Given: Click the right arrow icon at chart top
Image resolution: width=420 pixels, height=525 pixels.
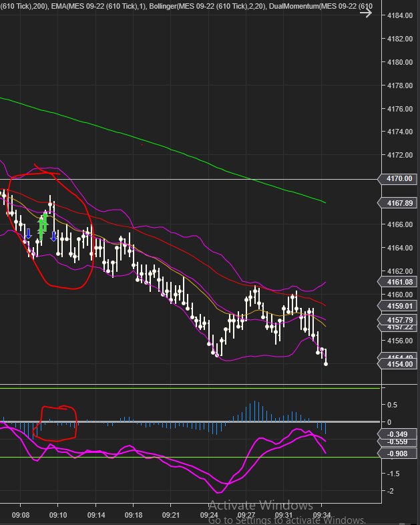Looking at the screenshot, I should click(x=366, y=13).
